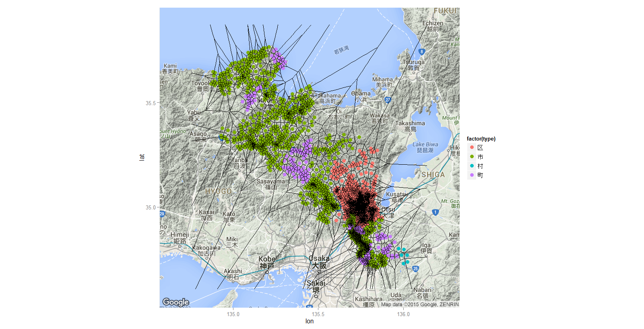Click the HYOGO prefecture label
Viewport: 644px width, 329px height.
pos(219,191)
